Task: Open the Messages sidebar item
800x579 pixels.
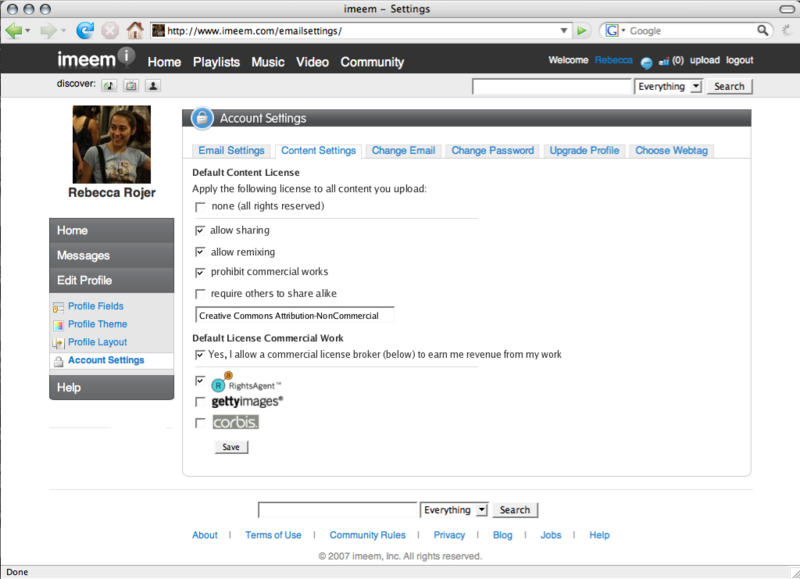Action: click(112, 256)
